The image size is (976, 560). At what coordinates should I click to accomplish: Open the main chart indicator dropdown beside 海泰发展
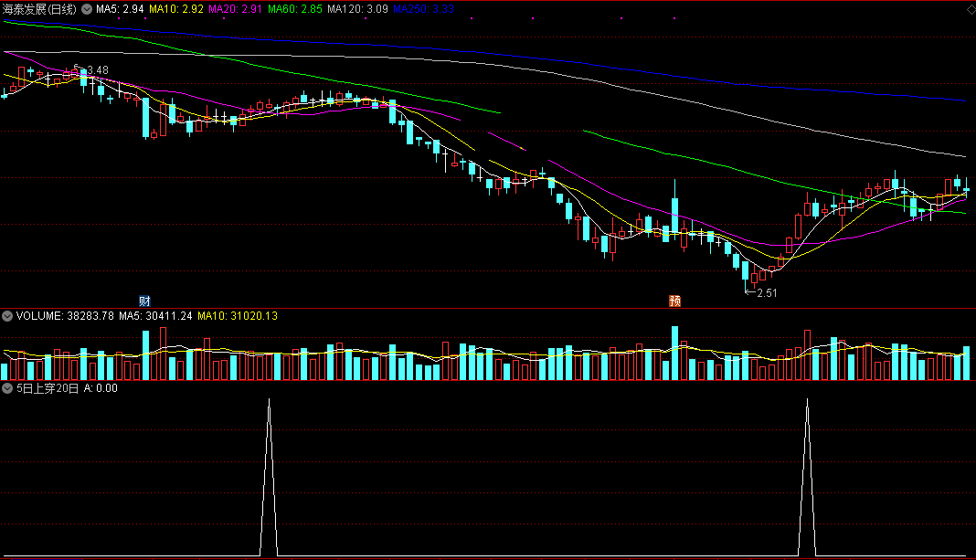87,9
